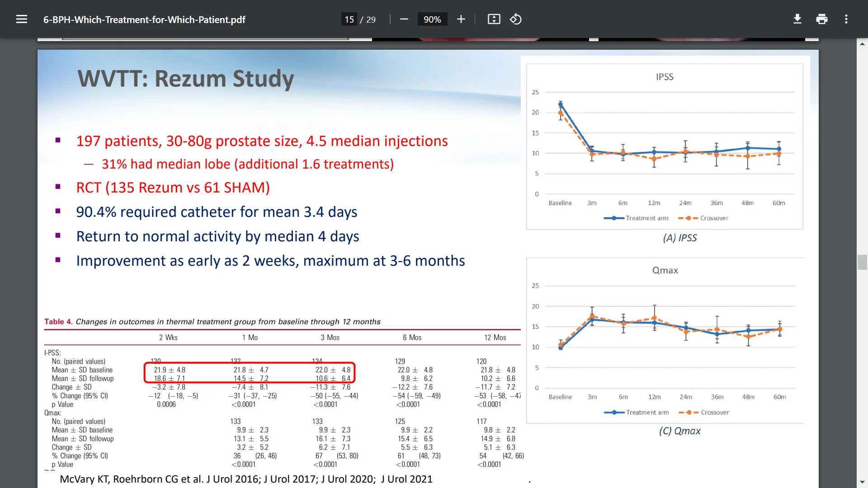This screenshot has width=868, height=488.
Task: Click the '10.6 ± 6.4' followup cell
Action: (x=333, y=379)
